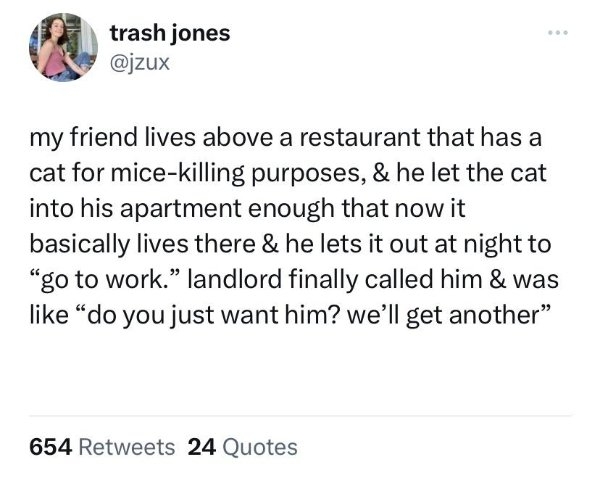
Task: Click the word "Quotes" label
Action: pyautogui.click(x=258, y=446)
